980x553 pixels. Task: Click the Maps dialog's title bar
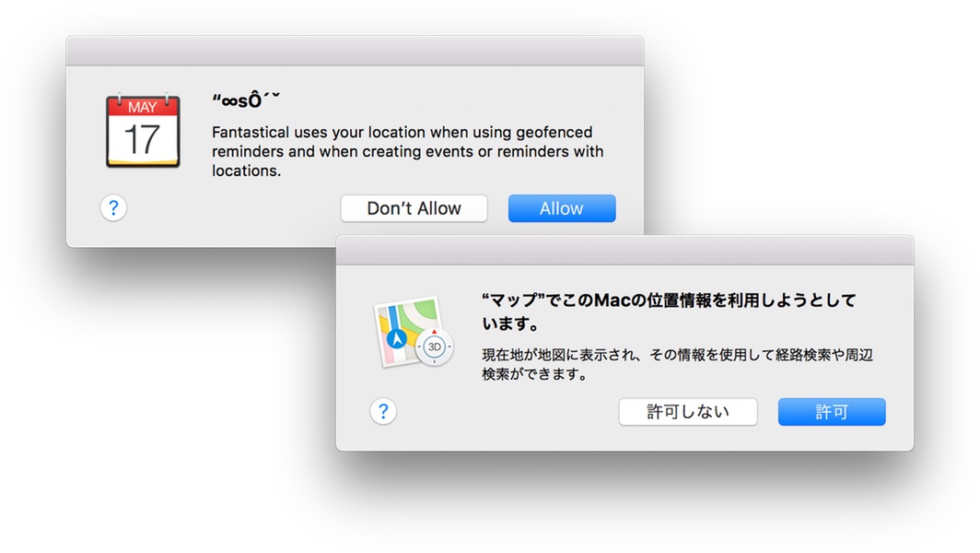click(x=624, y=251)
